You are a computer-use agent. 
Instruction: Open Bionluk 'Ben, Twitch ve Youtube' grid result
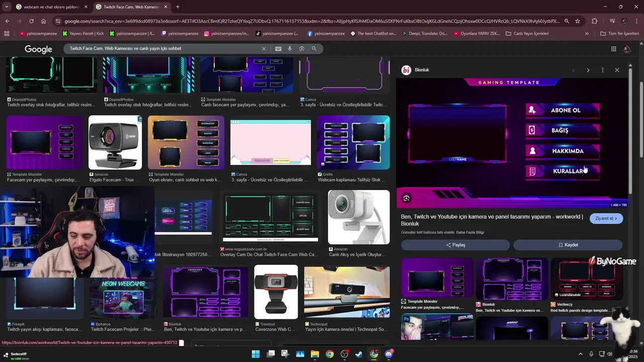pos(205,292)
